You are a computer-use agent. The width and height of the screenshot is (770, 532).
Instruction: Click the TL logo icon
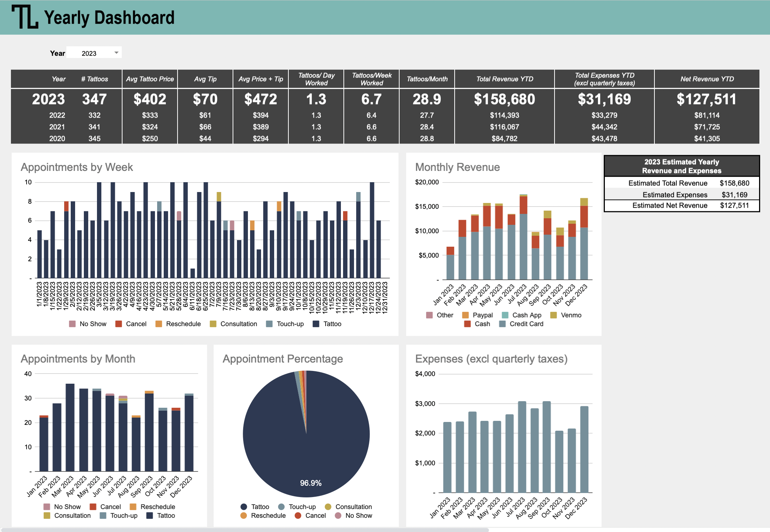[x=25, y=17]
